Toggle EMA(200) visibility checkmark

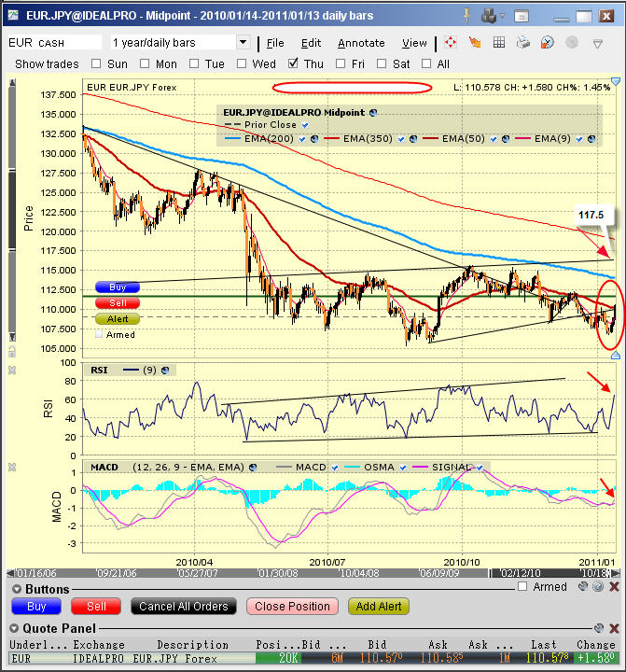302,139
